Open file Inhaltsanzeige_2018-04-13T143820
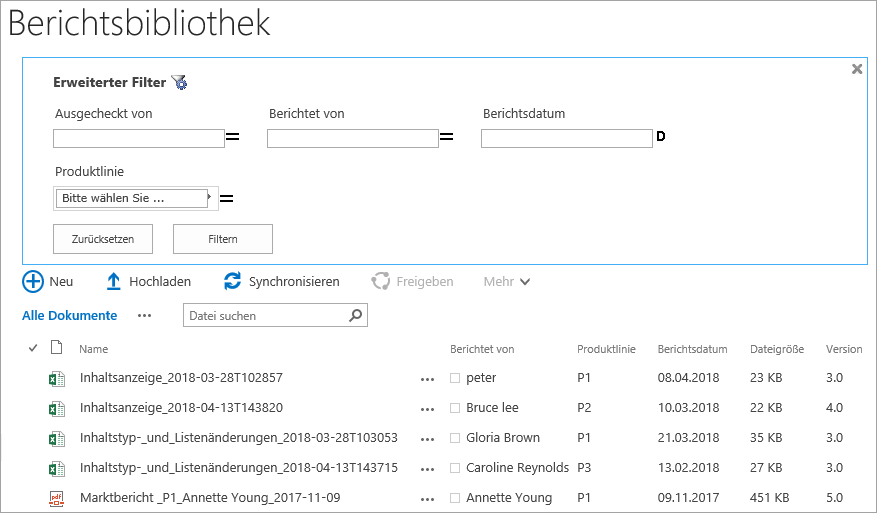Viewport: 877px width, 513px height. coord(181,408)
